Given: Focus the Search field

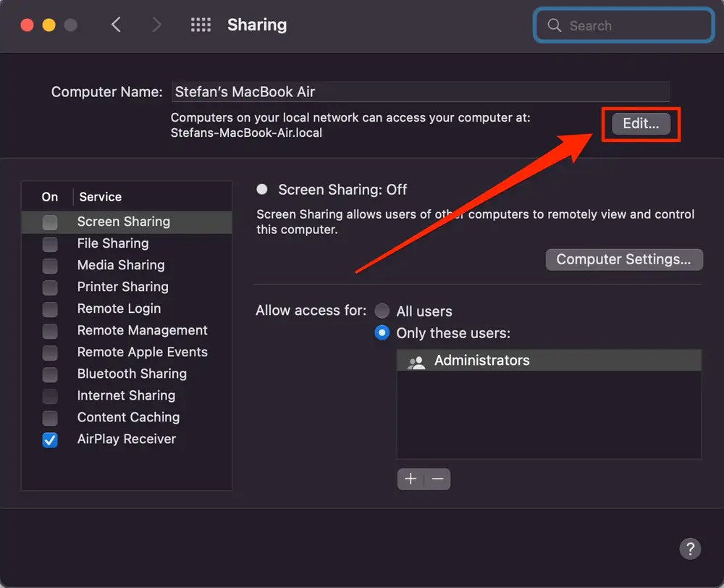Looking at the screenshot, I should pos(624,25).
